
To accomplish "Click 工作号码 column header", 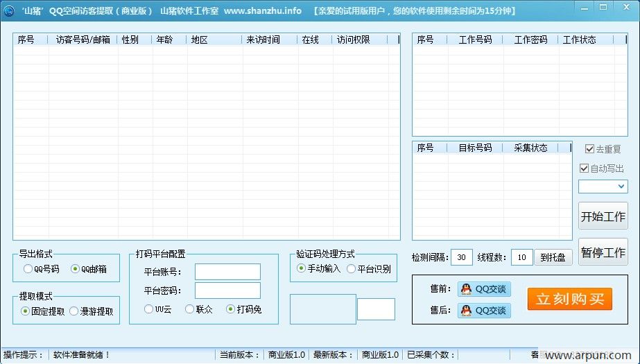I will [476, 40].
